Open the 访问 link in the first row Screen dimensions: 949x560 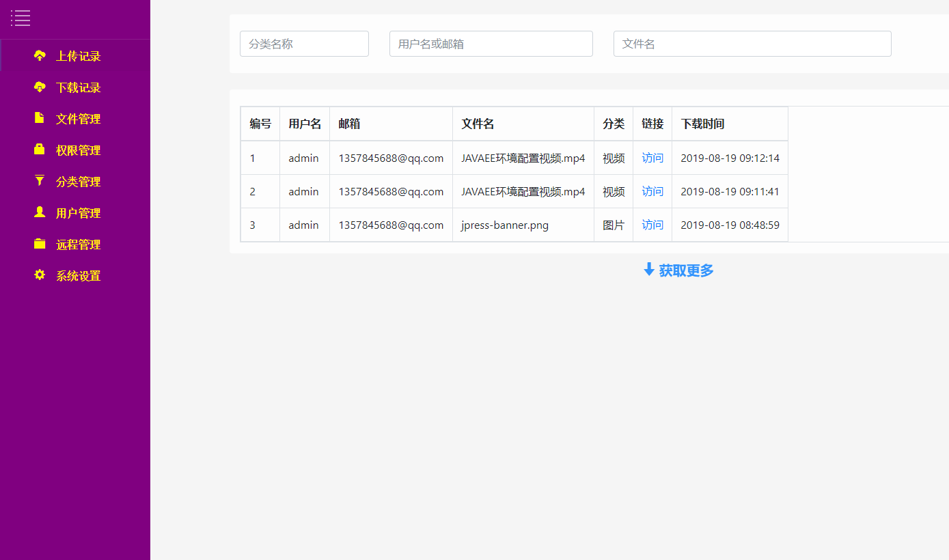(x=652, y=157)
